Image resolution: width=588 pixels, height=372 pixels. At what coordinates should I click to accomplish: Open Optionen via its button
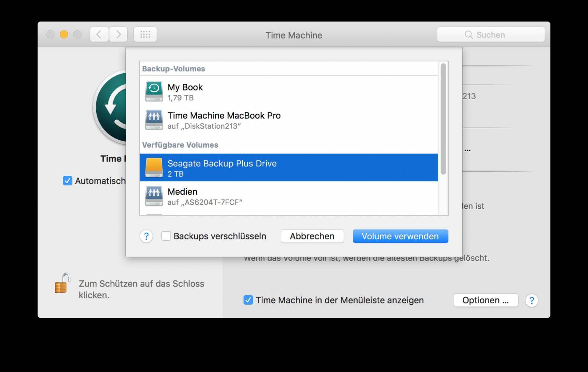tap(485, 300)
